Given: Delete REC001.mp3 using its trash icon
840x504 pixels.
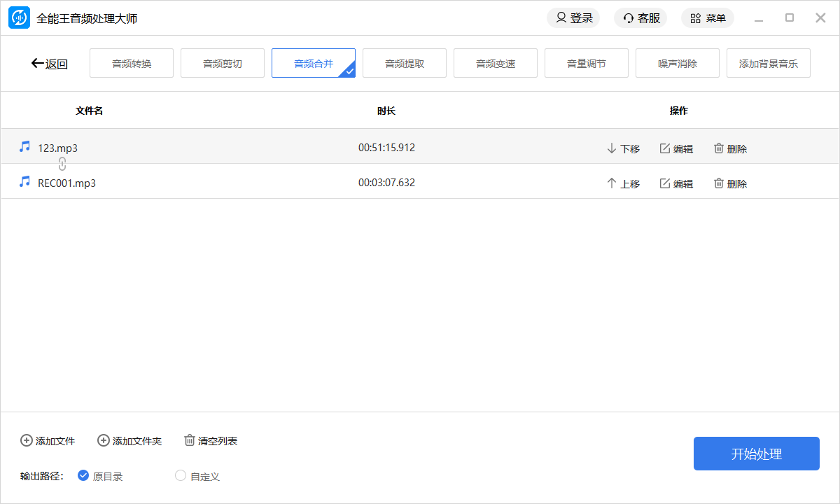Looking at the screenshot, I should tap(719, 183).
